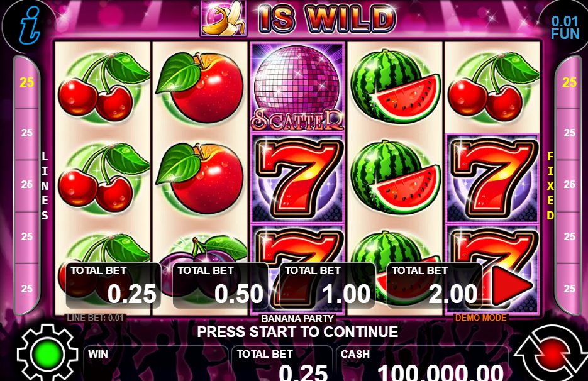
Task: Click the top watermelon in the fourth reel
Action: click(396, 86)
